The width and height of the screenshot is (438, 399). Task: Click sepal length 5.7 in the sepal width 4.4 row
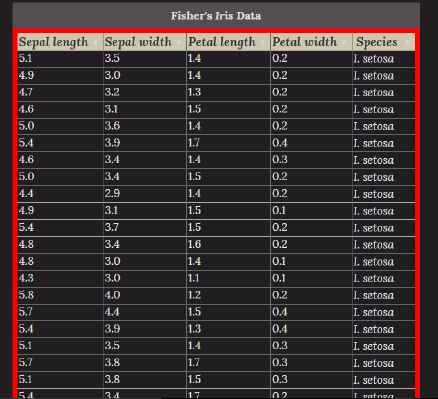click(60, 312)
